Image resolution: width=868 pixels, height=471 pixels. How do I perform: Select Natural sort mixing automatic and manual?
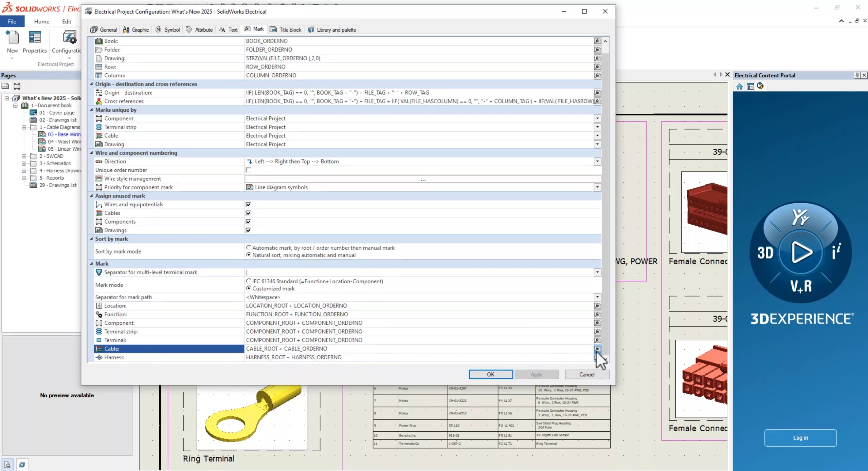pyautogui.click(x=249, y=255)
